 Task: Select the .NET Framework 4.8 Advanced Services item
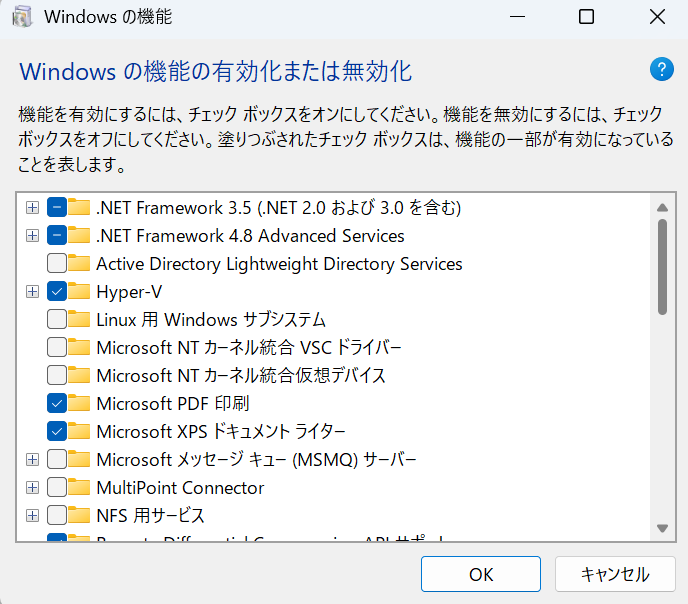[x=250, y=236]
